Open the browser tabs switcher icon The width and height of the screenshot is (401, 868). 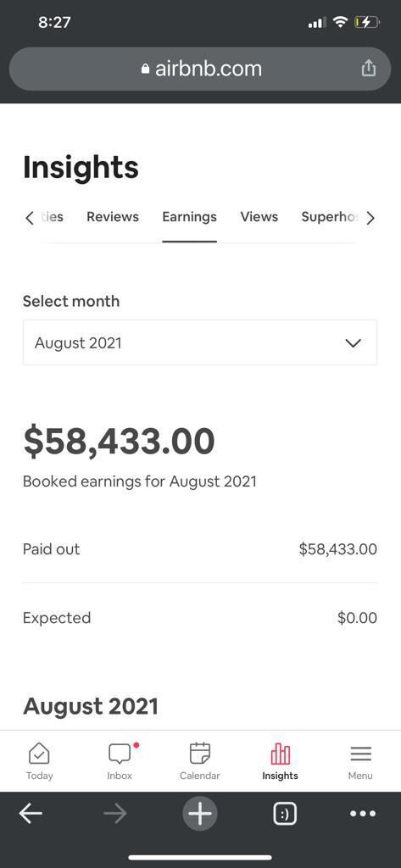point(285,814)
